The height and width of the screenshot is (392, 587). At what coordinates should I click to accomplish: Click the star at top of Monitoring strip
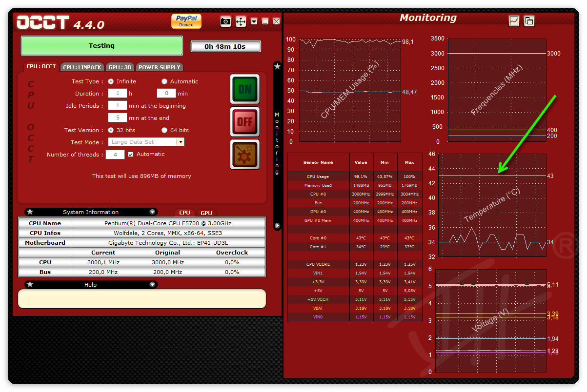[x=277, y=67]
